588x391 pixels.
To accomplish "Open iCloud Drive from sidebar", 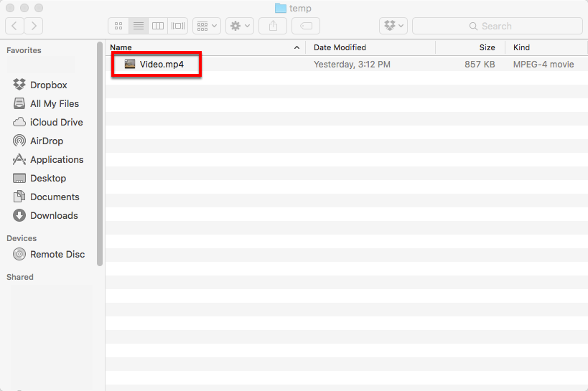I will point(47,122).
